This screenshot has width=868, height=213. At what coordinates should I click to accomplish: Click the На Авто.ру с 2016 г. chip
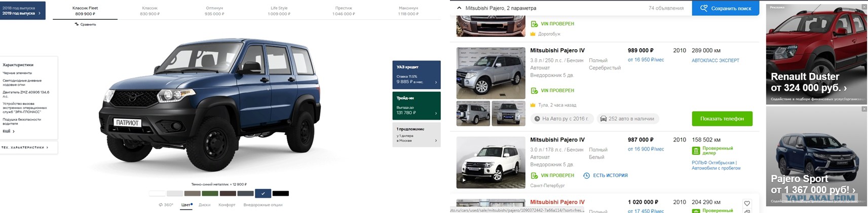tap(561, 119)
